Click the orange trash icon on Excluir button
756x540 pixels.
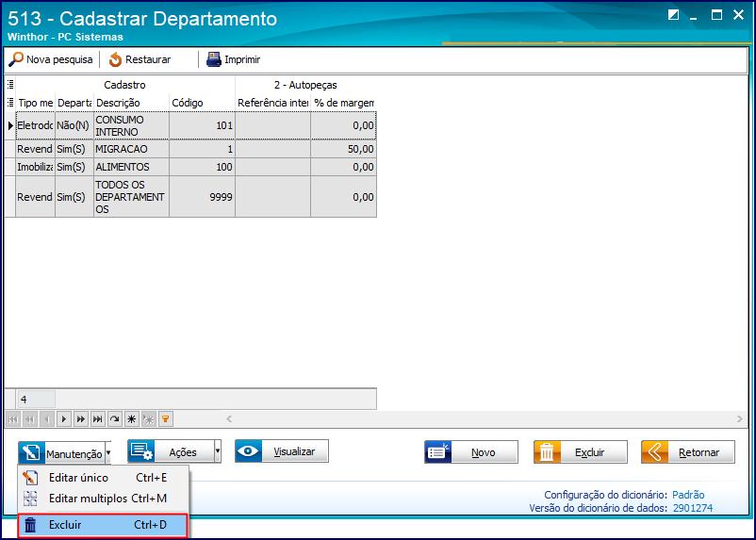(x=548, y=452)
